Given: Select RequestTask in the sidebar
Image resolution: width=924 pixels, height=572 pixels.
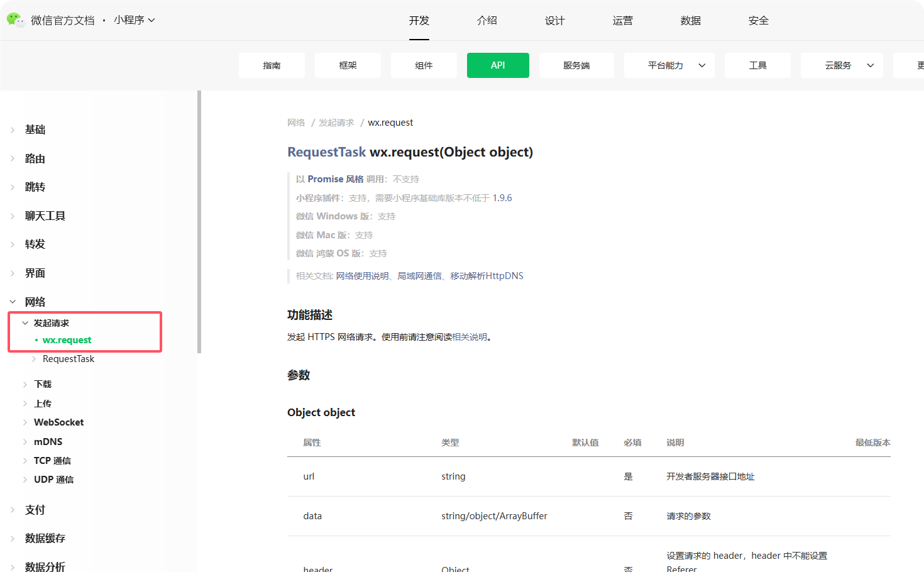Looking at the screenshot, I should pyautogui.click(x=68, y=358).
